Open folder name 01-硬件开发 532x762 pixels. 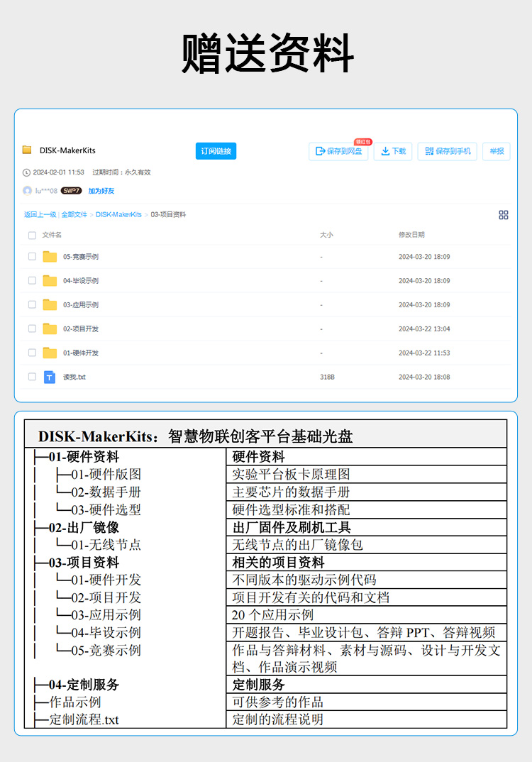pyautogui.click(x=81, y=353)
